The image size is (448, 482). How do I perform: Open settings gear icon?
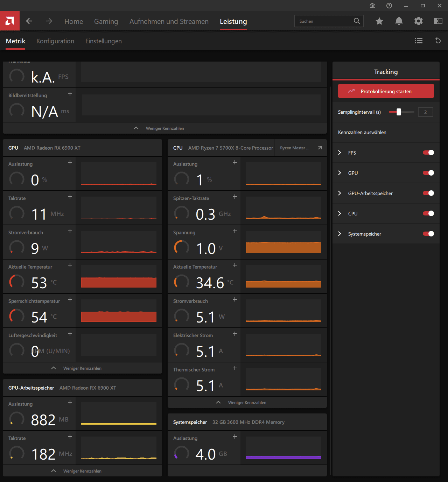pos(419,21)
